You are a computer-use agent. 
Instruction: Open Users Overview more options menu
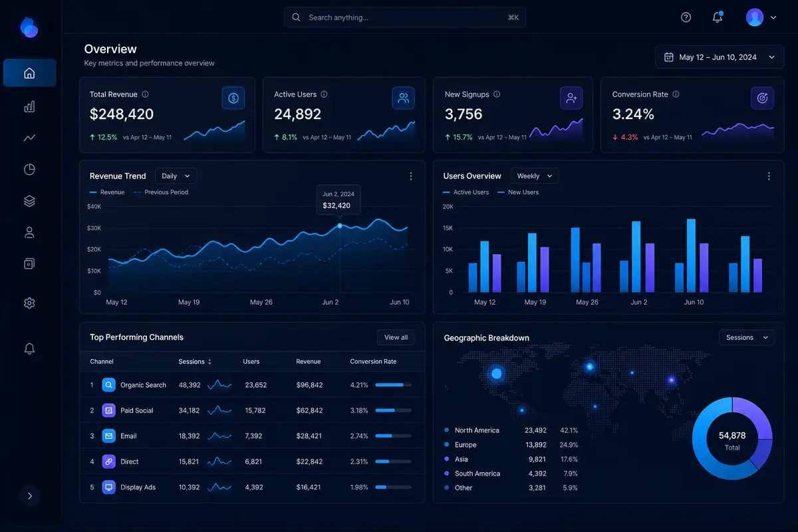[x=769, y=176]
